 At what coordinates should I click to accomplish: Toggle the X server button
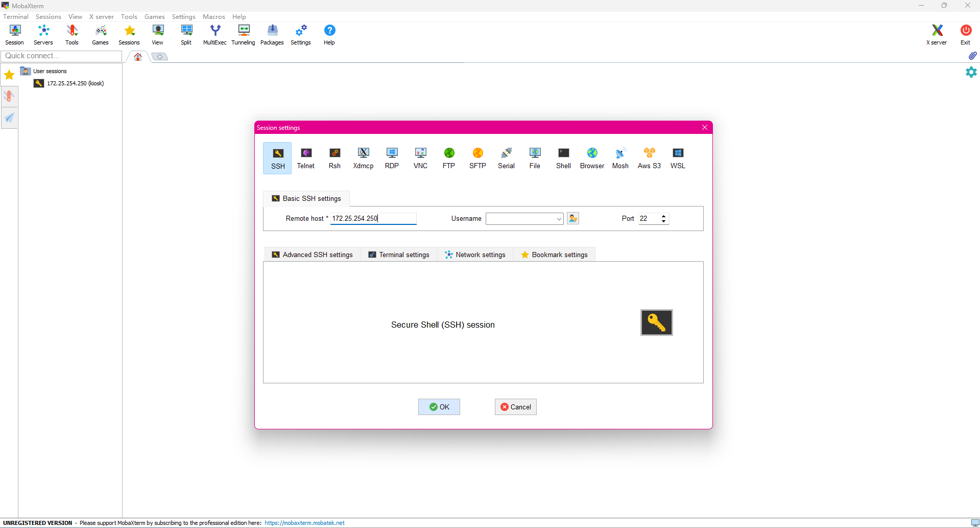pyautogui.click(x=937, y=35)
